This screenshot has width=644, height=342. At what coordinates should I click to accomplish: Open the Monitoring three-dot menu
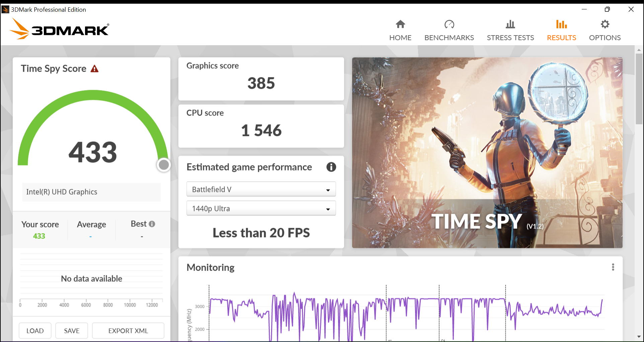pos(613,267)
